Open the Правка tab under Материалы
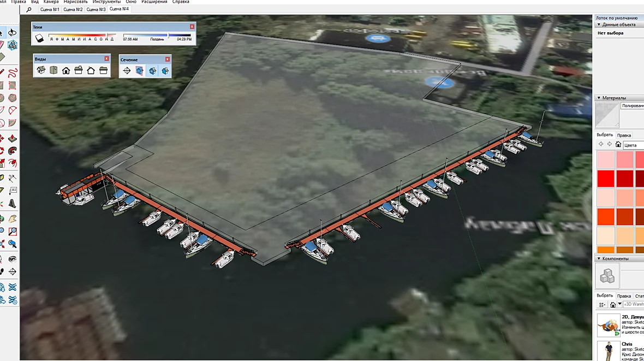 (x=624, y=135)
